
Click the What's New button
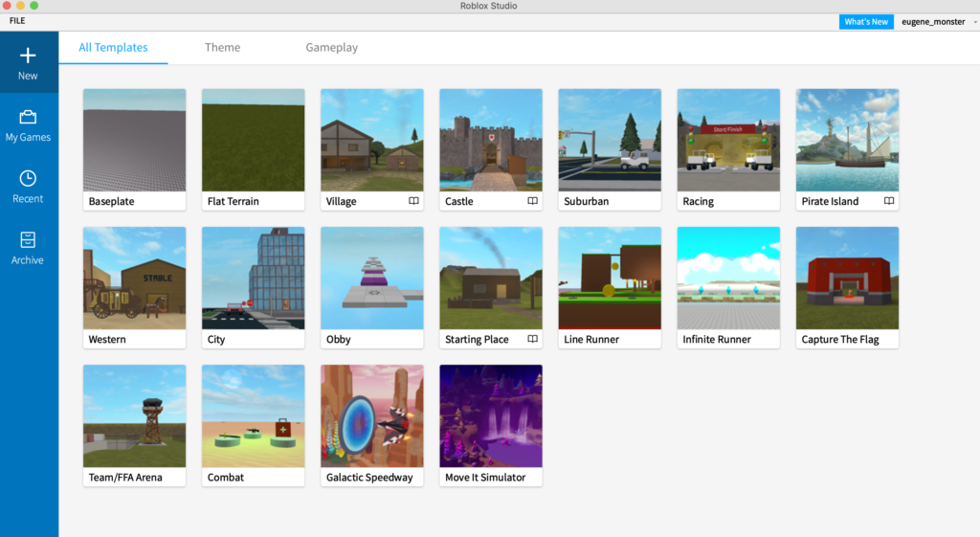coord(866,22)
